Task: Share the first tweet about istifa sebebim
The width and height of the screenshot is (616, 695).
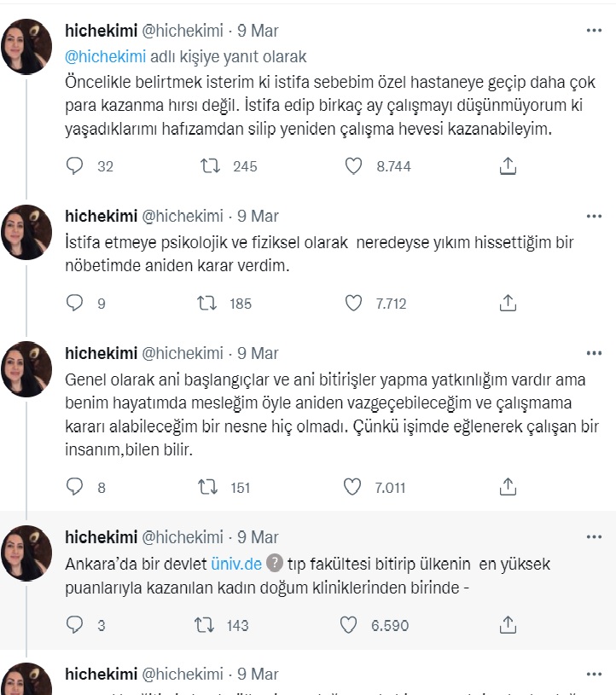Action: pos(507,166)
